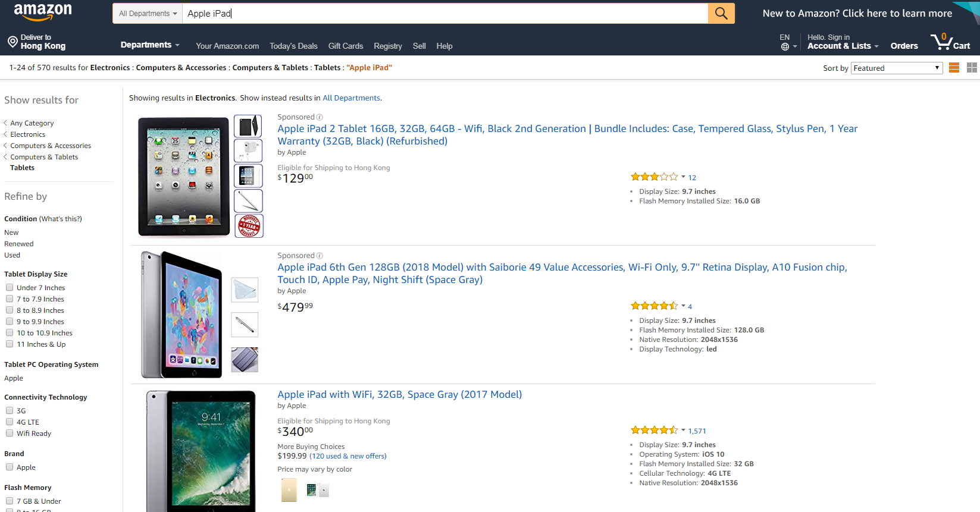Open Apple iPad with WiFi 2017 Model link

pyautogui.click(x=399, y=394)
